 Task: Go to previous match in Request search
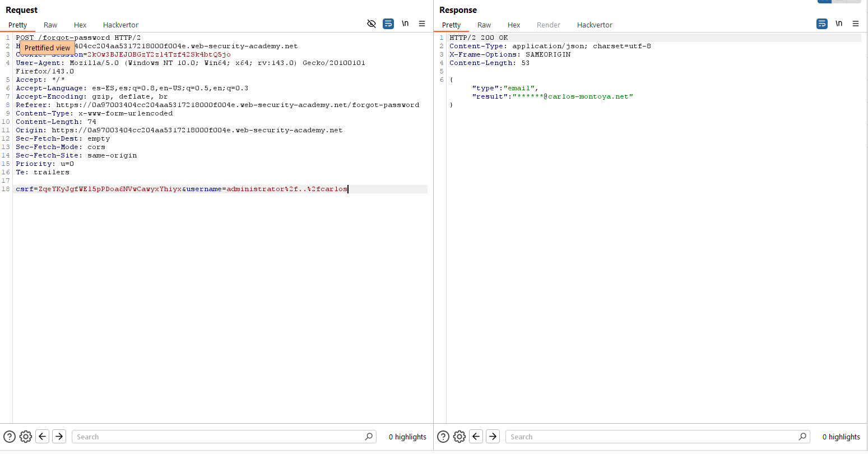click(x=43, y=437)
